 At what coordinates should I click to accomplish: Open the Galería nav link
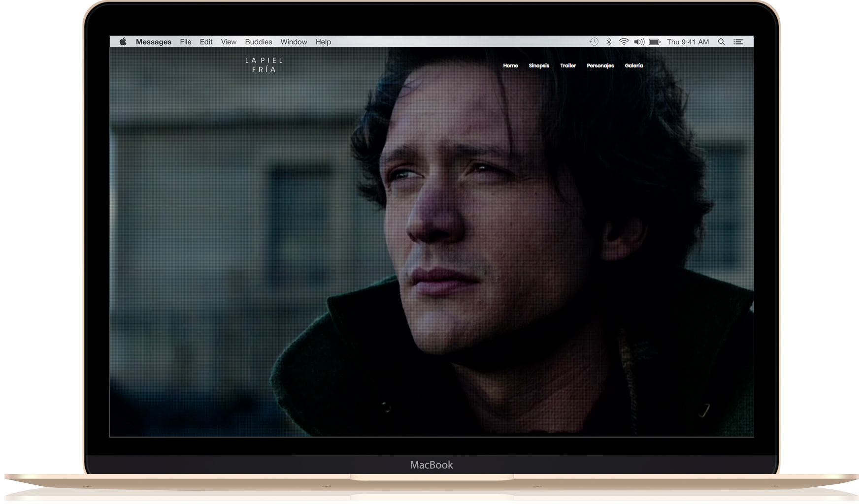tap(634, 65)
